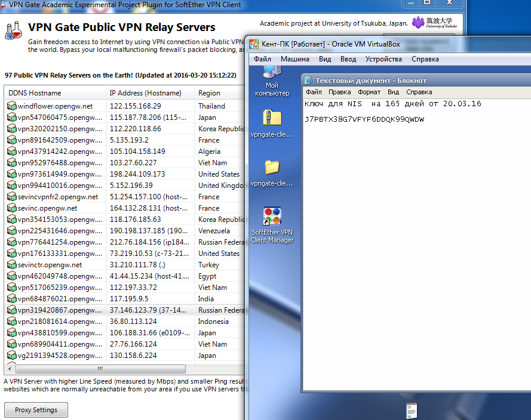Click the Egypt region cell
Image resolution: width=531 pixels, height=420 pixels.
[207, 276]
